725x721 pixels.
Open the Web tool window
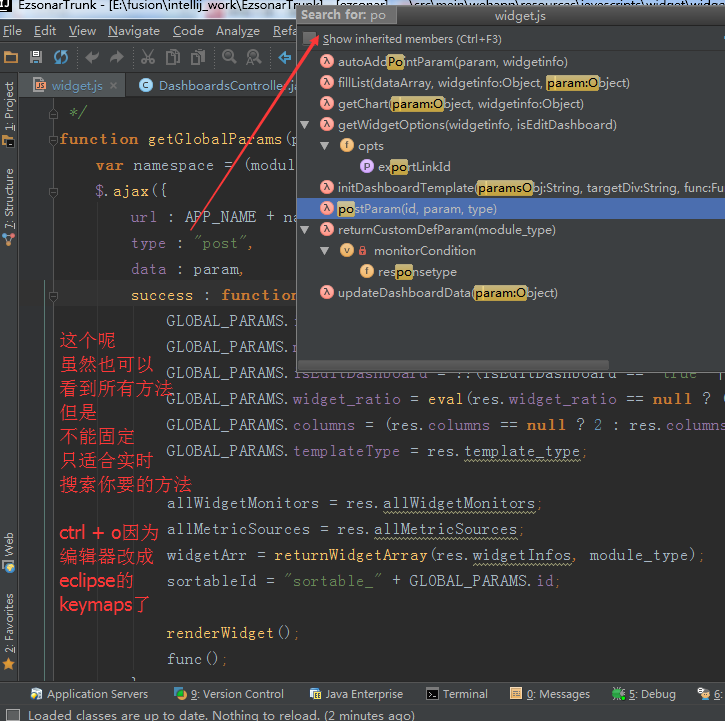click(9, 553)
